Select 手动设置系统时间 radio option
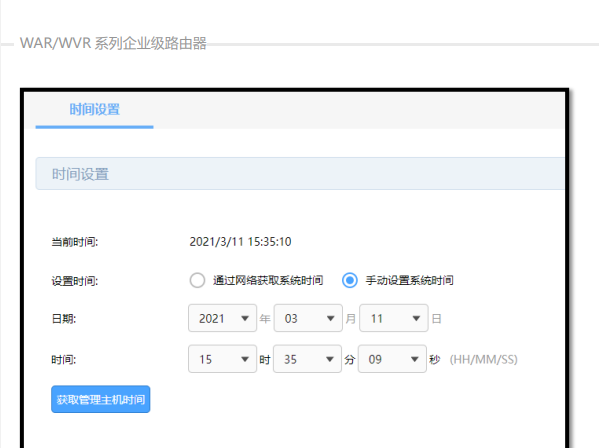The width and height of the screenshot is (599, 448). coord(350,280)
